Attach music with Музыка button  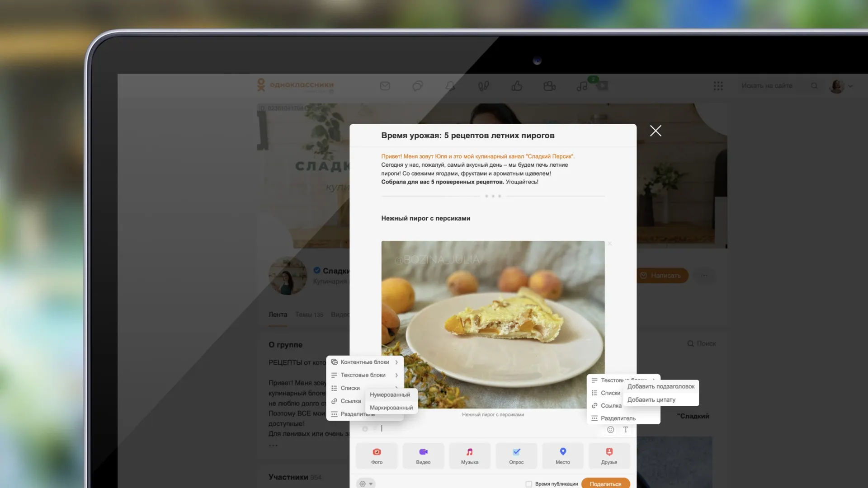tap(470, 455)
